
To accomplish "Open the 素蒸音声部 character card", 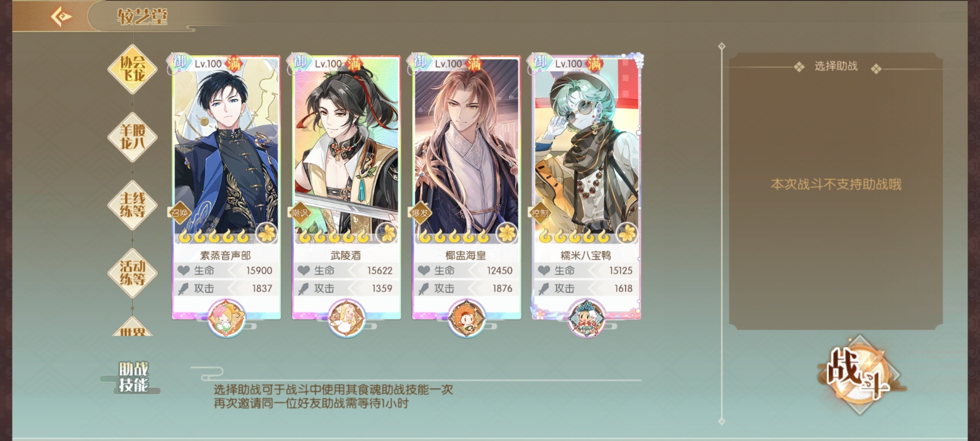I will point(226,186).
